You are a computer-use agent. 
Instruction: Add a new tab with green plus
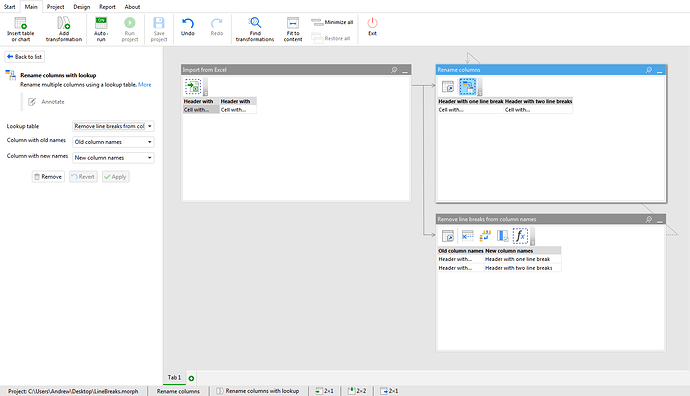[191, 378]
